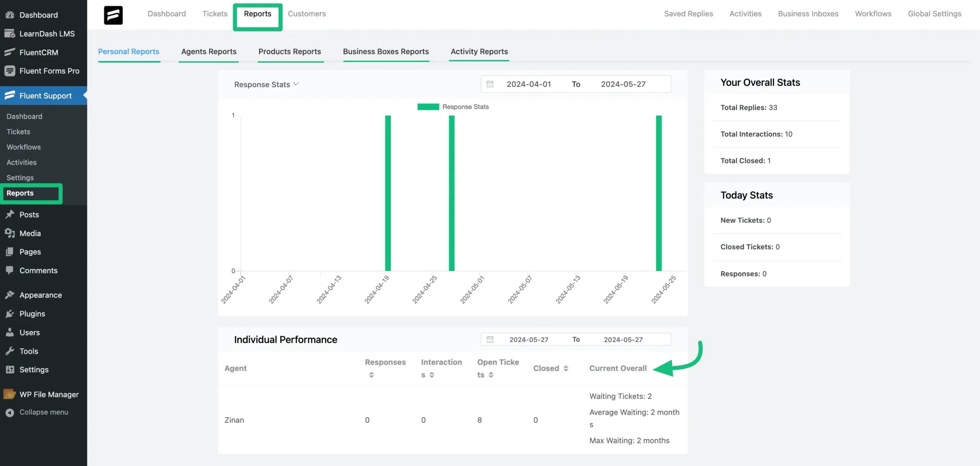
Task: Click chart start date 2024-04-01 field
Action: (x=529, y=84)
